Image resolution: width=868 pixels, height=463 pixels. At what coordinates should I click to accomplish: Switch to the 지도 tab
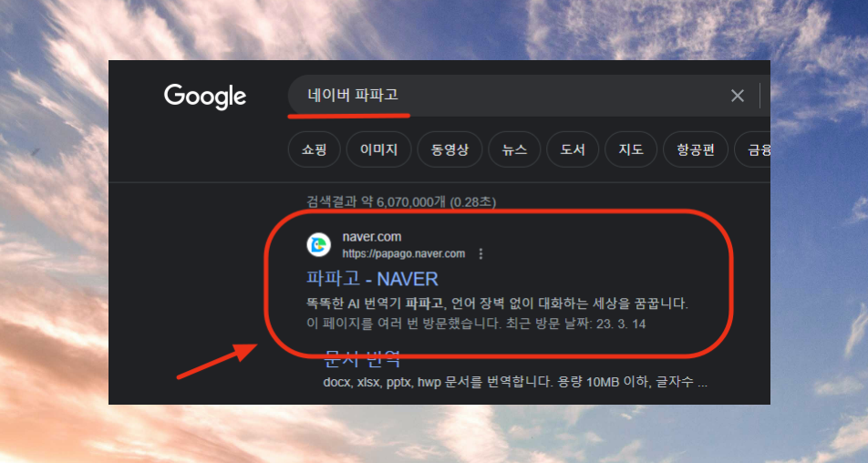click(x=631, y=149)
